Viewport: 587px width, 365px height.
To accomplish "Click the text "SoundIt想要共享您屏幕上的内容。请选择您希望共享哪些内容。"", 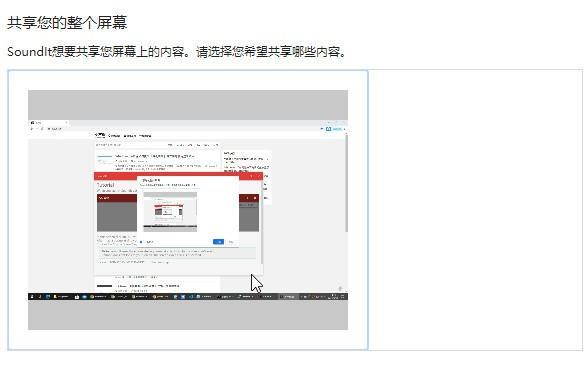I will [178, 52].
